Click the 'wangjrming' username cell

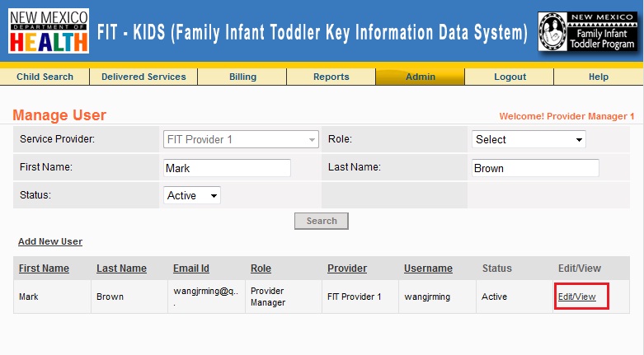437,297
